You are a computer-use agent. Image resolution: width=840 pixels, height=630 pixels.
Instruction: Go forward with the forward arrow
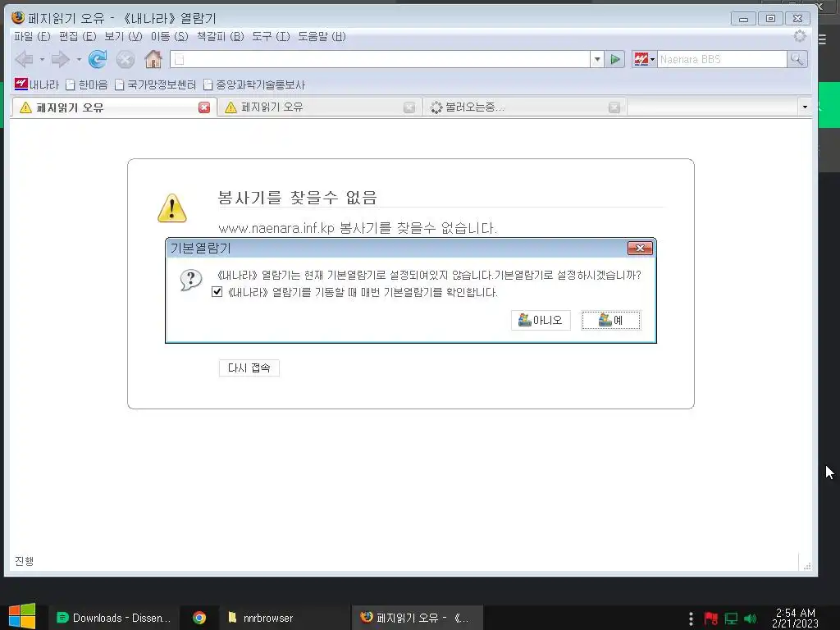[61, 59]
